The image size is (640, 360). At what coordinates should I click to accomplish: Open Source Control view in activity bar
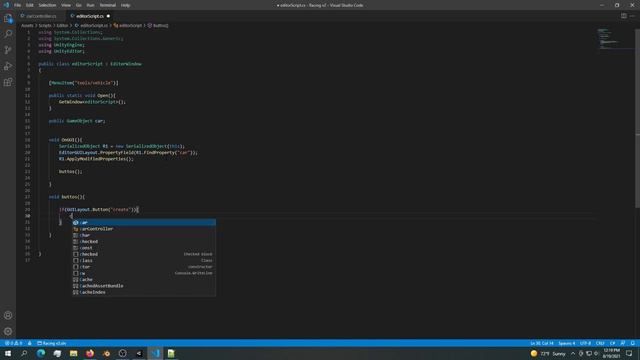pyautogui.click(x=8, y=50)
